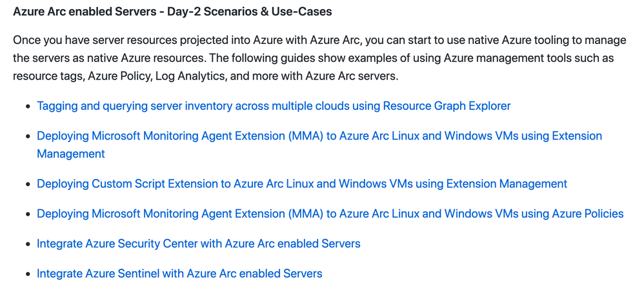Image resolution: width=644 pixels, height=292 pixels.
Task: Click the bullet before the Azure Security Center link
Action: [x=28, y=244]
